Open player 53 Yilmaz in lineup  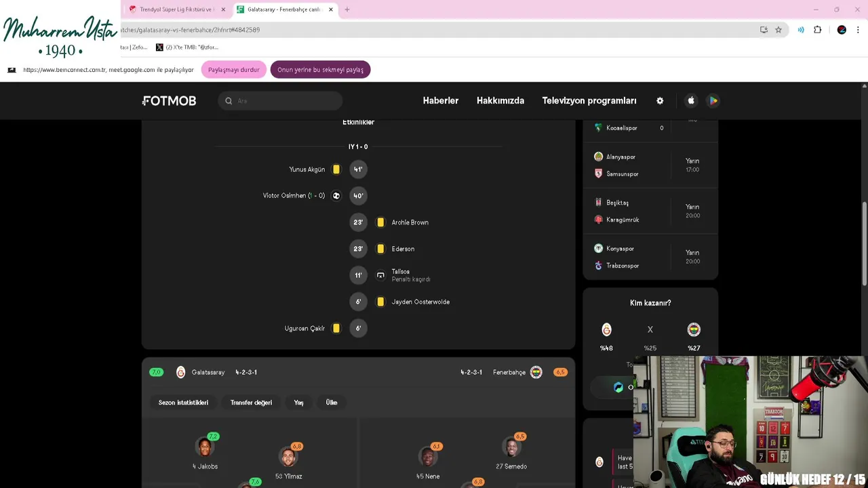point(288,462)
